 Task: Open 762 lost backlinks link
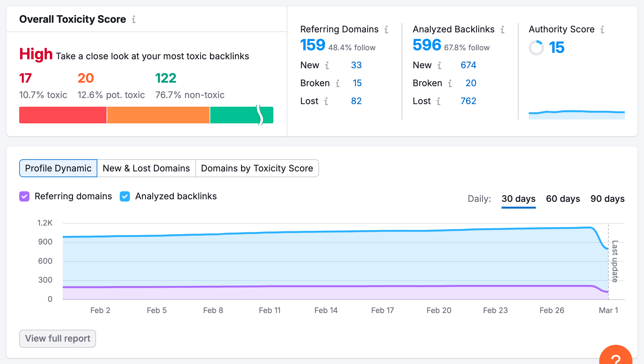point(469,101)
